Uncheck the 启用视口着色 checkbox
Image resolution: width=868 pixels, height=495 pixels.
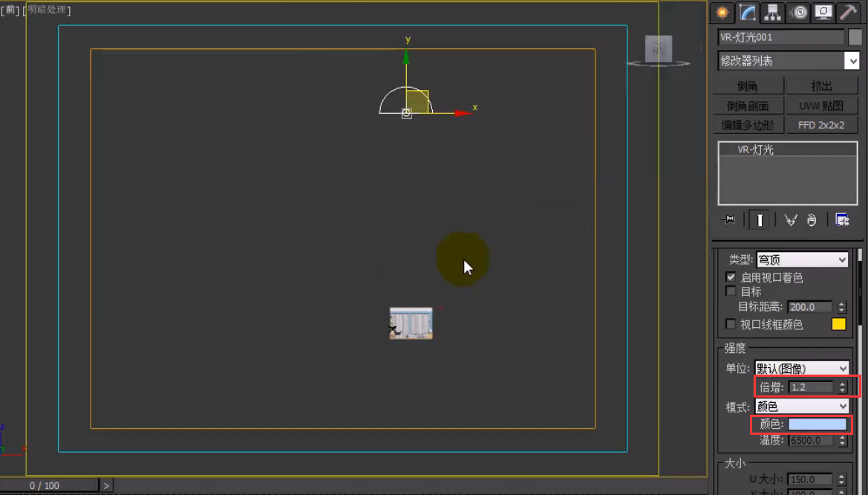coord(731,276)
